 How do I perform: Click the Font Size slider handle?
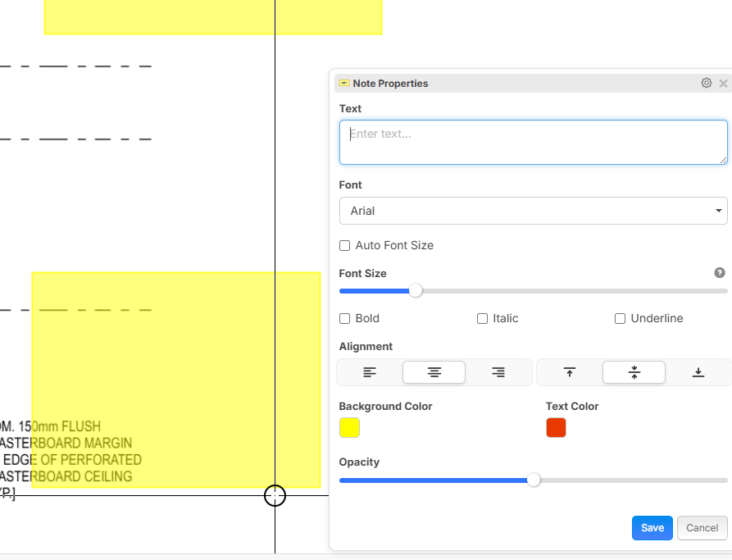coord(416,291)
